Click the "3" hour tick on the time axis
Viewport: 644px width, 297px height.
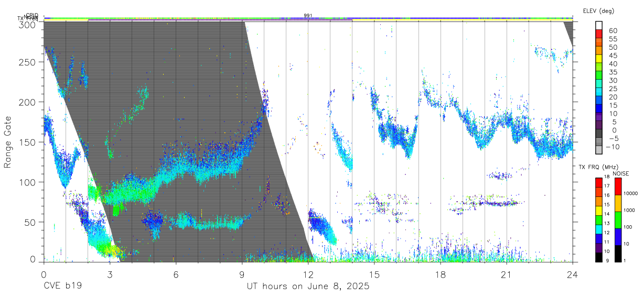pos(110,274)
